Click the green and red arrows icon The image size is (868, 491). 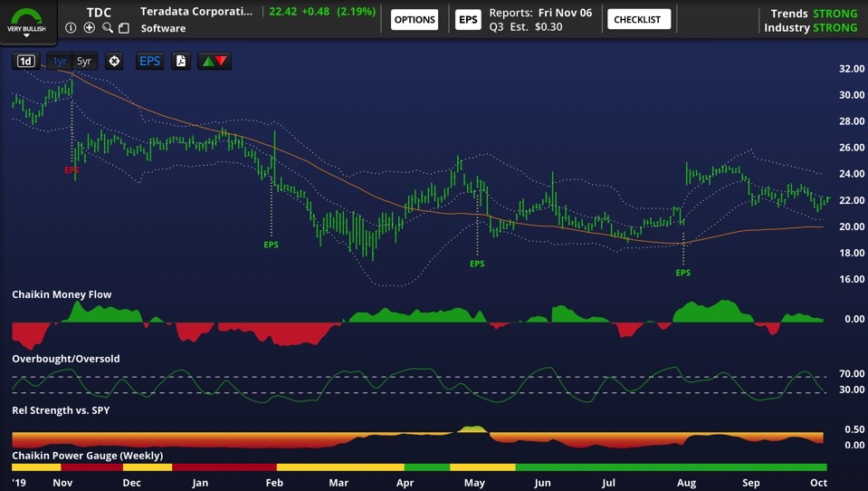coord(215,62)
